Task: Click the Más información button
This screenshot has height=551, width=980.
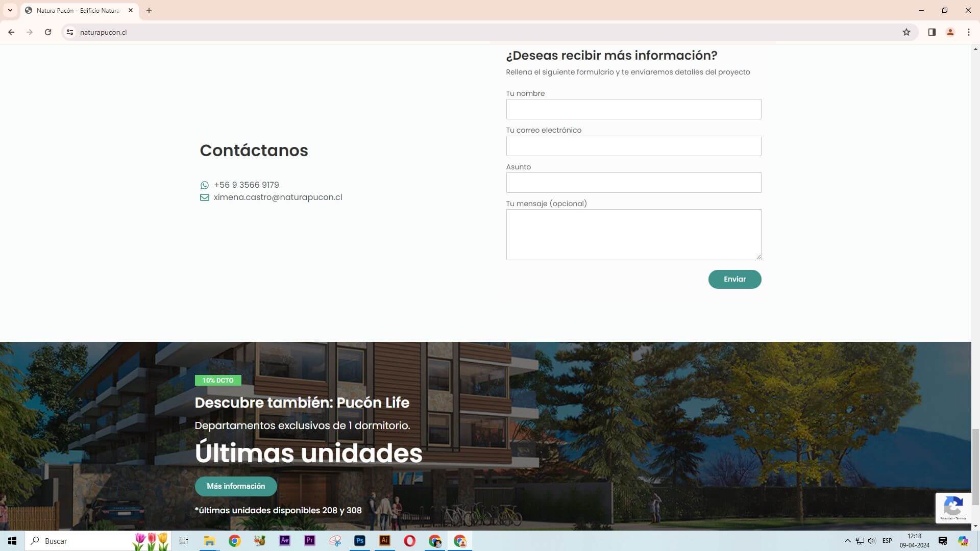Action: pos(236,486)
